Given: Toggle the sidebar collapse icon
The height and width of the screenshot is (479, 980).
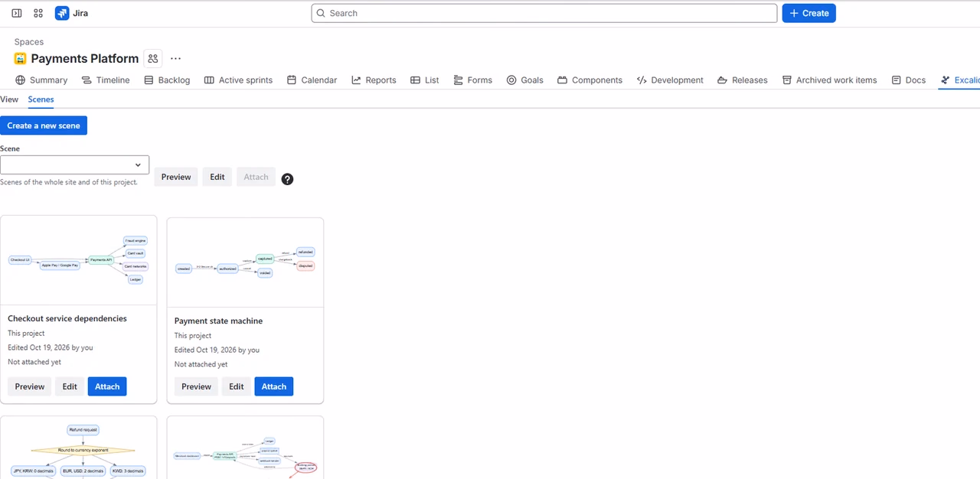Looking at the screenshot, I should [x=17, y=13].
